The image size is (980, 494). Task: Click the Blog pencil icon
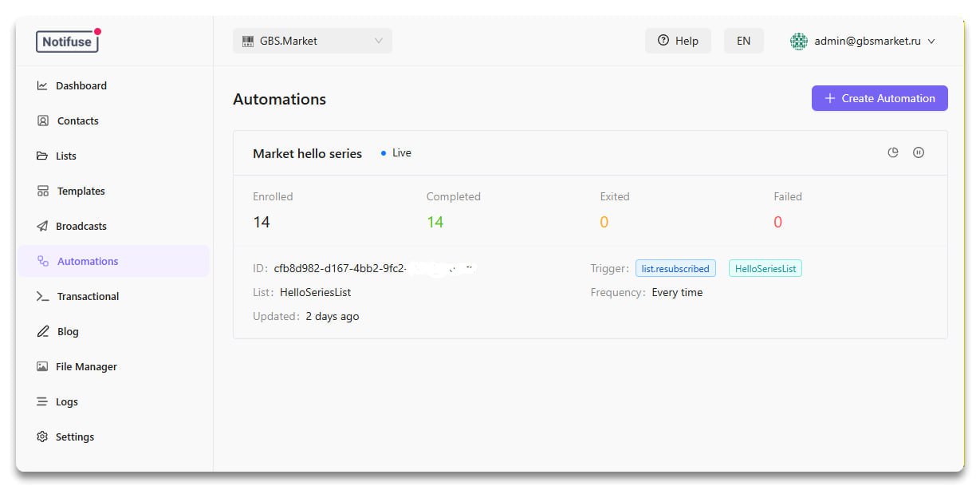point(43,331)
